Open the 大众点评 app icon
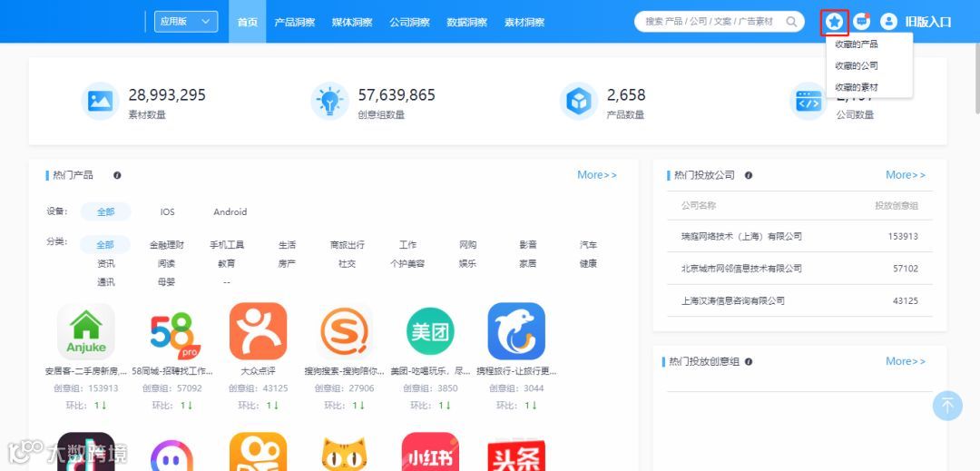 click(x=258, y=332)
